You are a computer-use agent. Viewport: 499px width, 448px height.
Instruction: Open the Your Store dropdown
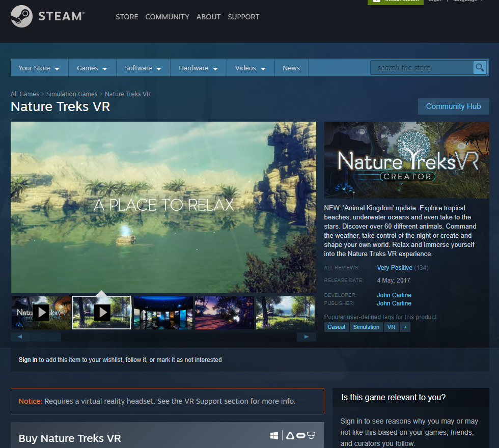click(39, 68)
